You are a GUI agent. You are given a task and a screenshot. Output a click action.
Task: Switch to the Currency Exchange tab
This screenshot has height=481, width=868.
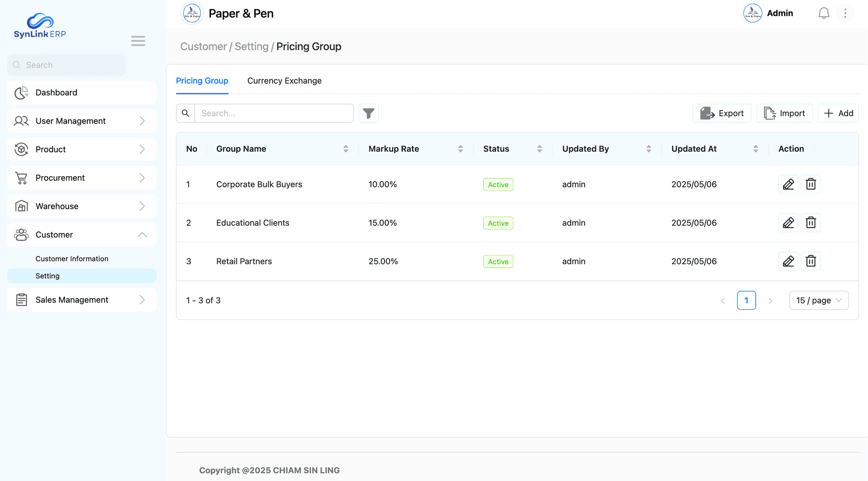(284, 81)
